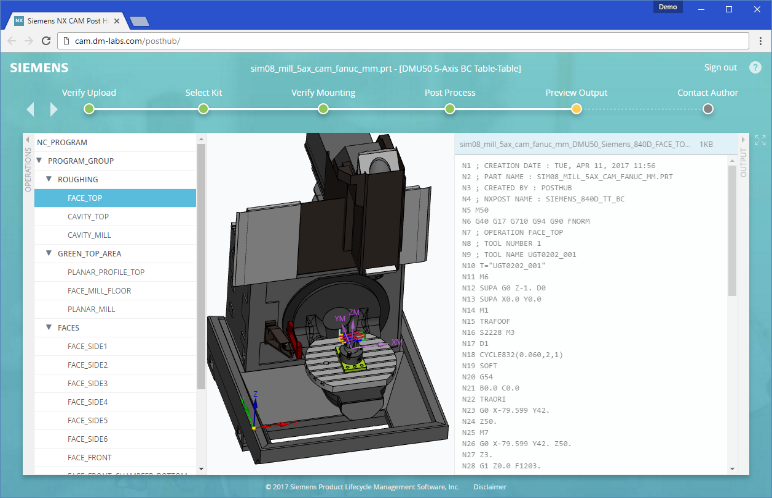Open the Disclaimer link

coord(489,487)
